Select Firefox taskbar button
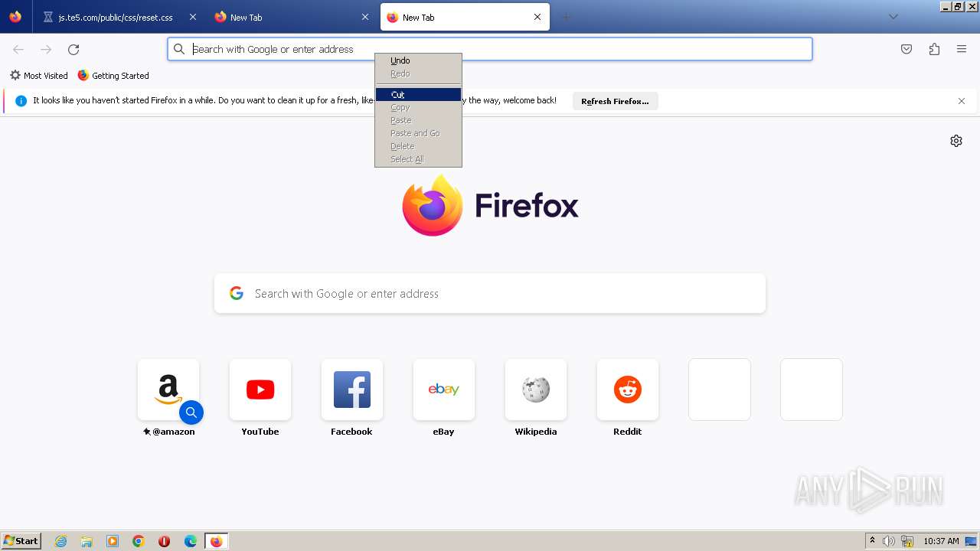 216,541
